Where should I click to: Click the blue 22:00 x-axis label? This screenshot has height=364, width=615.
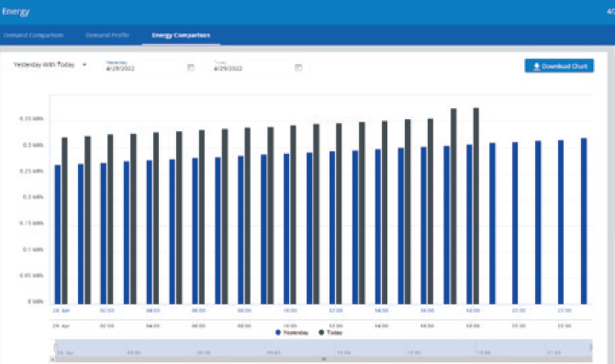pyautogui.click(x=564, y=311)
